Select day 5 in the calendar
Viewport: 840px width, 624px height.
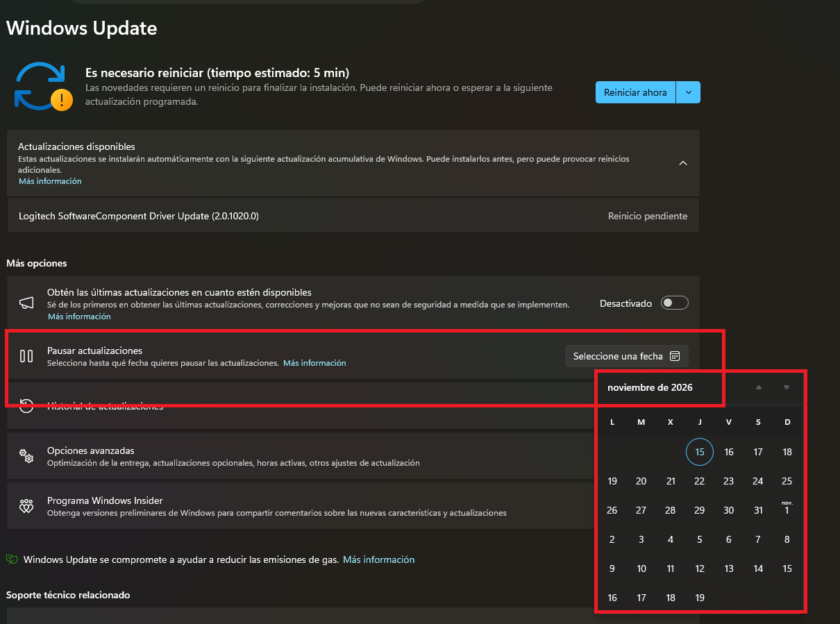tap(700, 539)
